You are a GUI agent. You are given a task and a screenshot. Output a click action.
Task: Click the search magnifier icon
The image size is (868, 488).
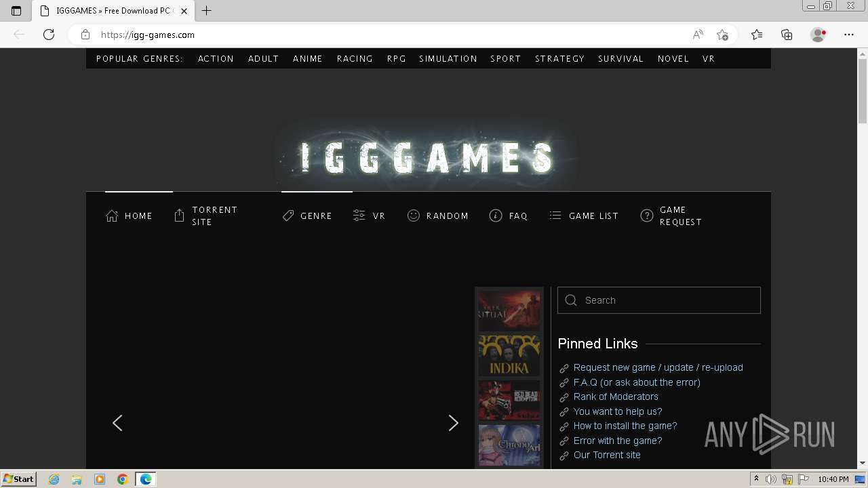point(571,300)
